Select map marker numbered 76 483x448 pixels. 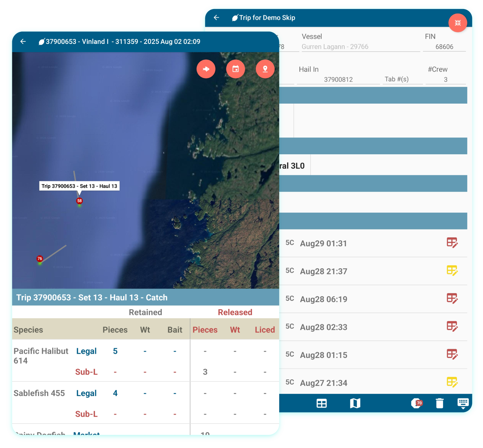click(40, 259)
